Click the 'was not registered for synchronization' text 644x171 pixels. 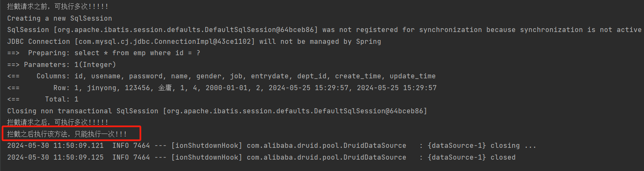(402, 30)
